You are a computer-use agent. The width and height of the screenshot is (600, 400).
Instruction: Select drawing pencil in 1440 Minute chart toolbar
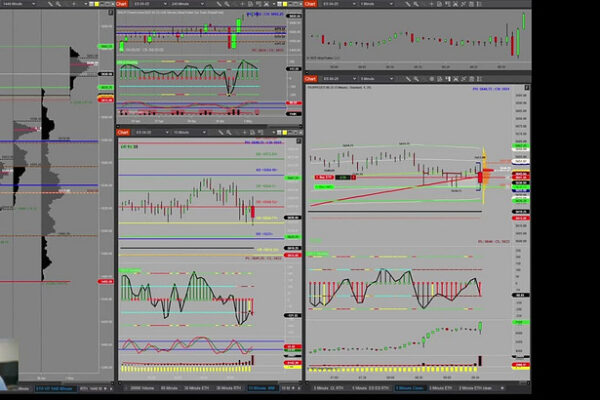50,4
